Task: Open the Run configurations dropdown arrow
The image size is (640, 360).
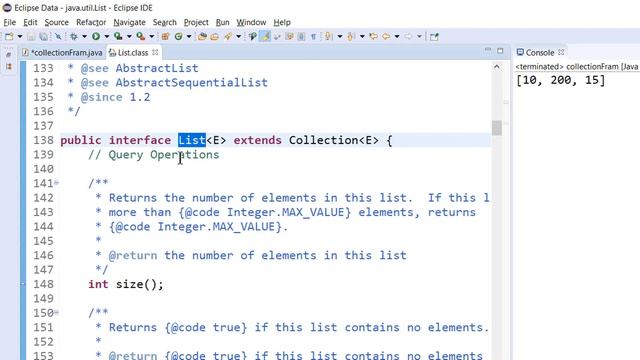Action: [x=107, y=36]
